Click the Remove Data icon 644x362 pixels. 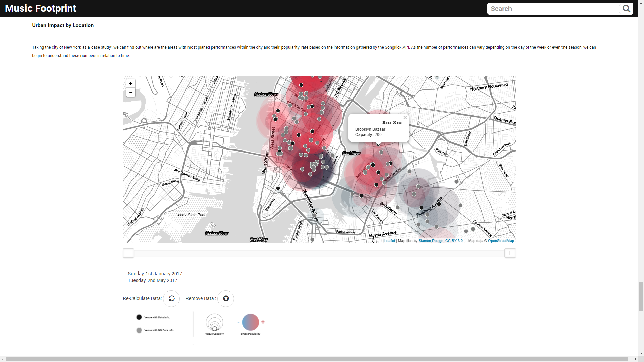(x=226, y=298)
